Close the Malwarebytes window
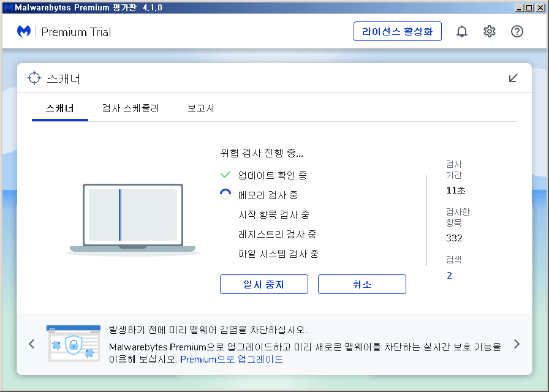The height and width of the screenshot is (392, 549). [x=540, y=8]
